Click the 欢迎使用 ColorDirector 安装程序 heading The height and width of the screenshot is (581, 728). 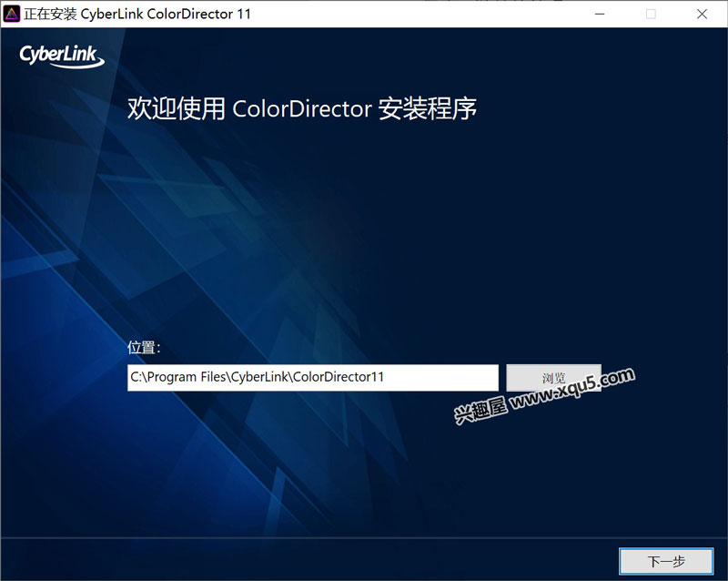(302, 109)
